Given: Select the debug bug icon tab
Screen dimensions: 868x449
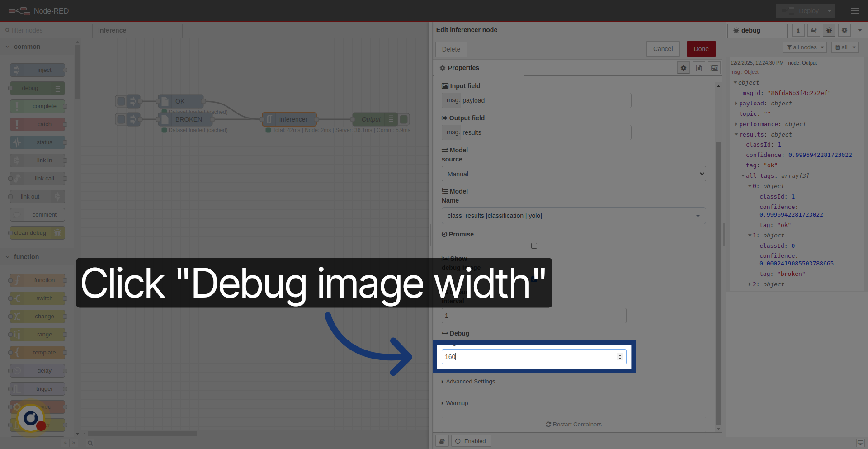Looking at the screenshot, I should 829,30.
